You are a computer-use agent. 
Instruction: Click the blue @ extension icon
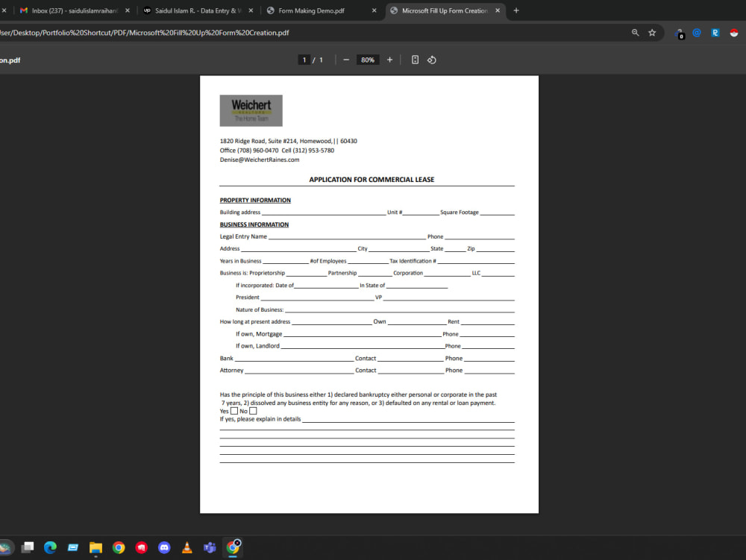697,33
